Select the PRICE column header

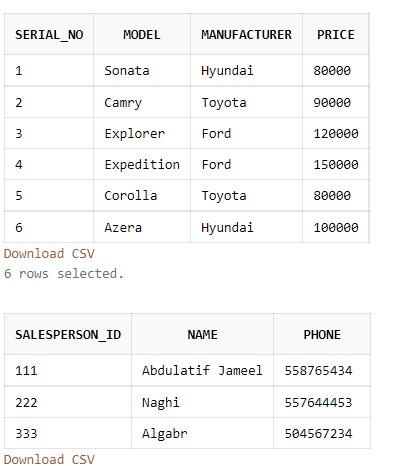coord(336,35)
